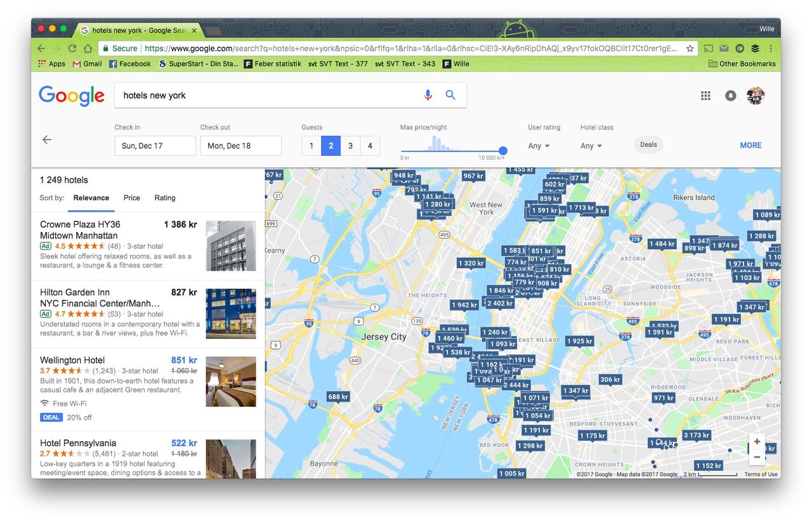Open the Wille bookmark
This screenshot has height=523, width=812.
pos(456,64)
